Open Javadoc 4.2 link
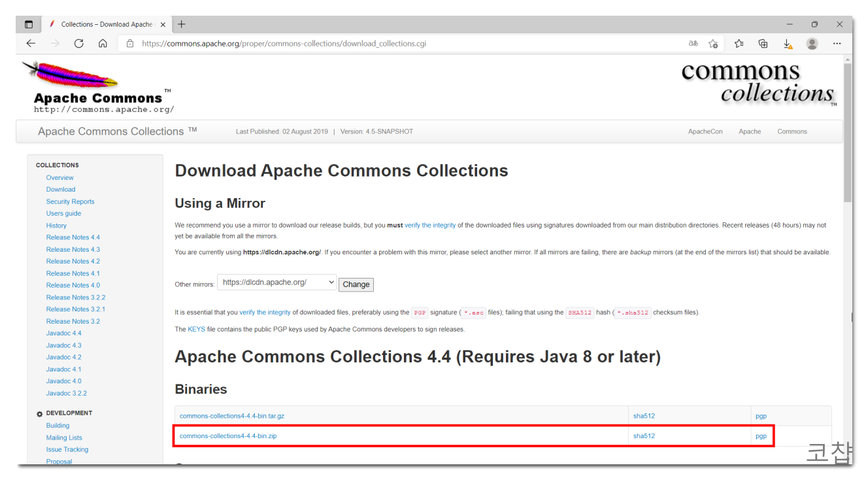868x480 pixels. (x=63, y=357)
